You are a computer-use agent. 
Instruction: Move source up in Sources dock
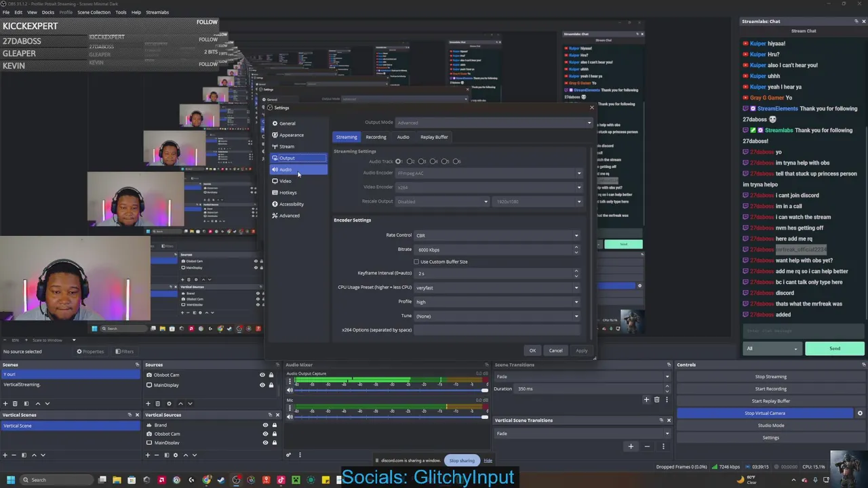(x=180, y=403)
